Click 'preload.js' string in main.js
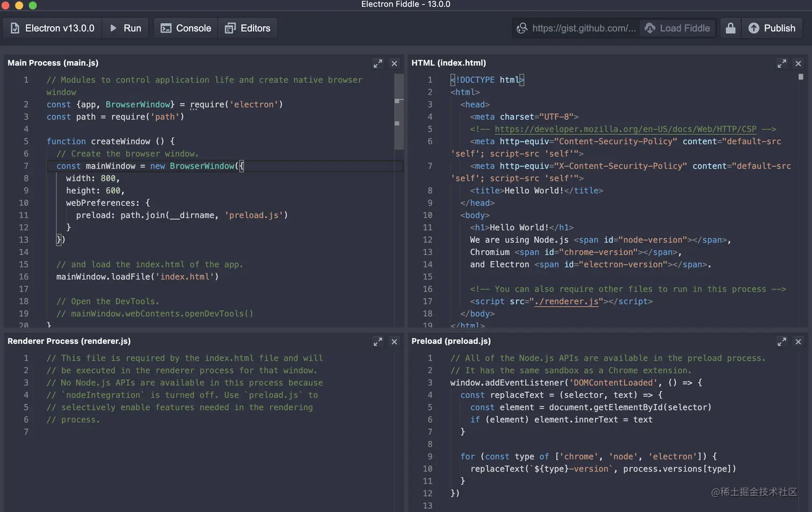 [254, 215]
